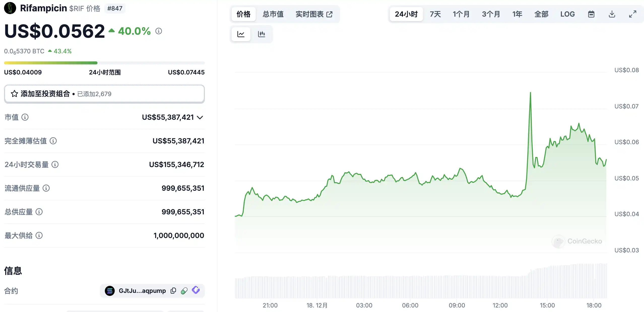Switch to the candlestick chart view
The height and width of the screenshot is (312, 644).
click(261, 34)
